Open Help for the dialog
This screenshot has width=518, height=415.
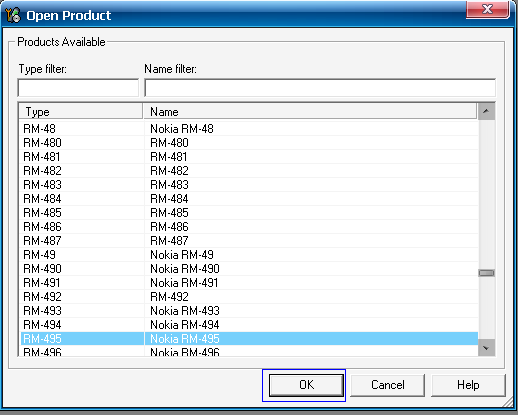pyautogui.click(x=468, y=385)
